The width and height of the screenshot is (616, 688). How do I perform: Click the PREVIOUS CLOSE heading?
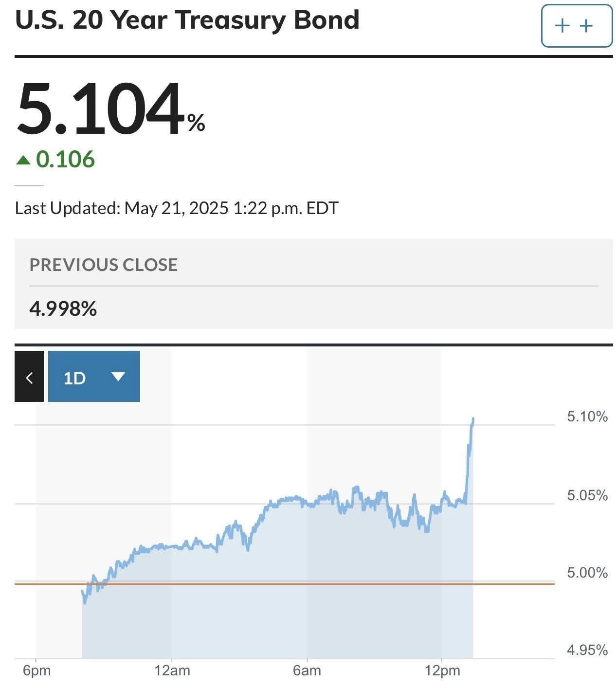point(104,265)
